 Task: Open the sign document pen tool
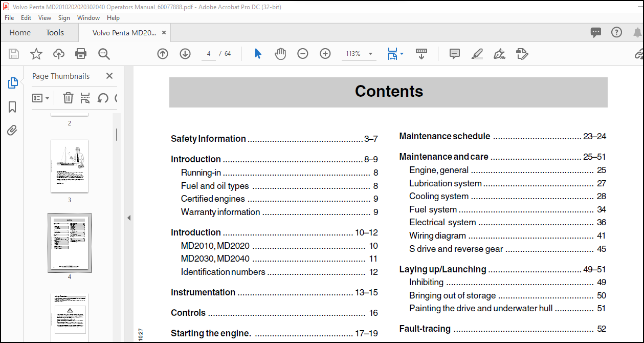[500, 54]
